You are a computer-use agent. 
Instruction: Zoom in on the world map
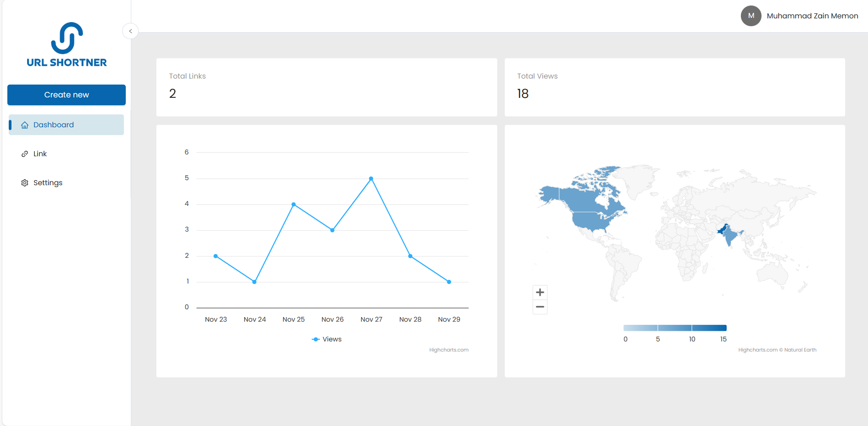pos(540,292)
